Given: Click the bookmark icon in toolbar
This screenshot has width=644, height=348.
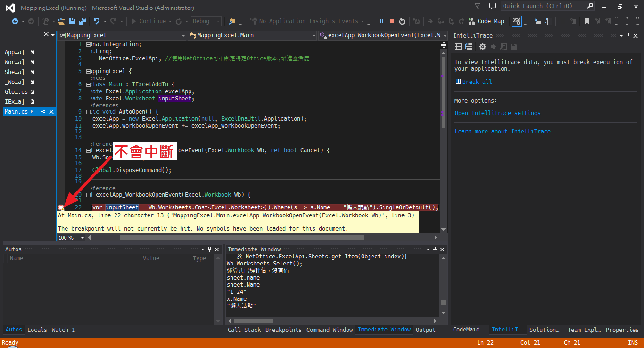Looking at the screenshot, I should pos(587,21).
